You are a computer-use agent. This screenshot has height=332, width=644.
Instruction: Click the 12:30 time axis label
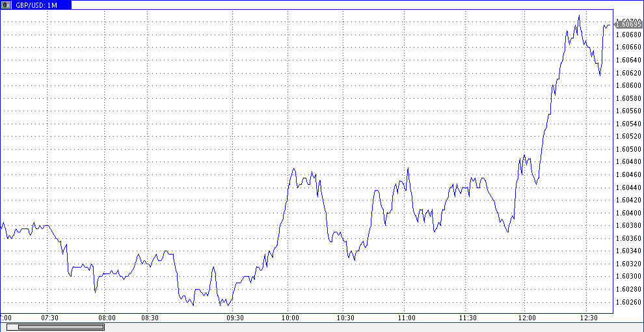tap(589, 318)
